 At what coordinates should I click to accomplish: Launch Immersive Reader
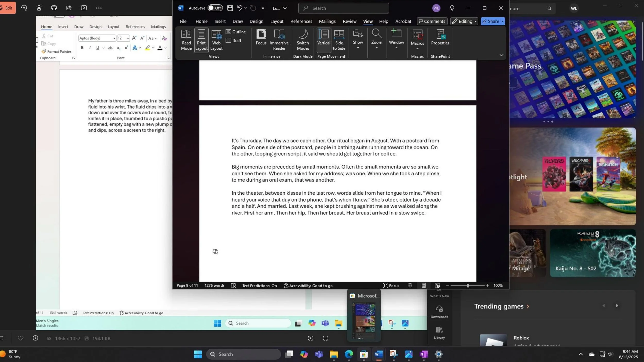point(279,40)
